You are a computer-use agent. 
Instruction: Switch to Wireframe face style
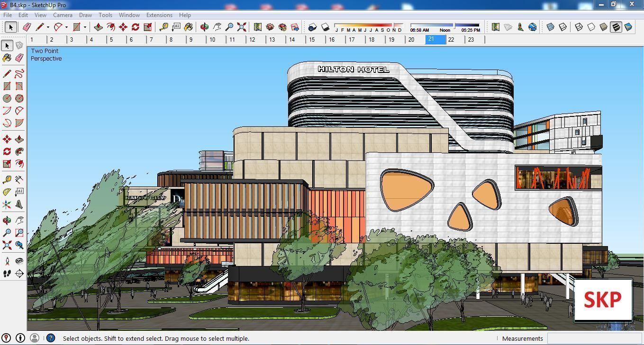pos(579,27)
